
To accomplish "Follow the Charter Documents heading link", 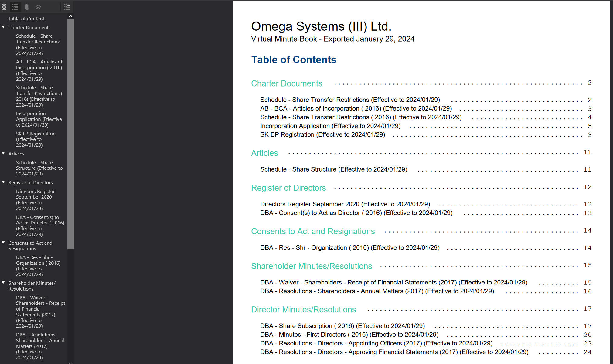I will 286,83.
